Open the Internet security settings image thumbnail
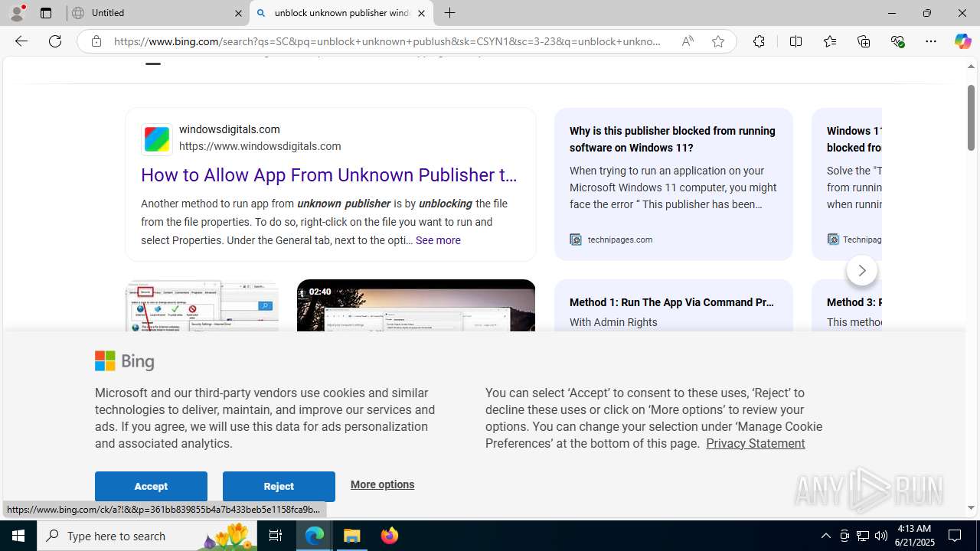 coord(202,305)
